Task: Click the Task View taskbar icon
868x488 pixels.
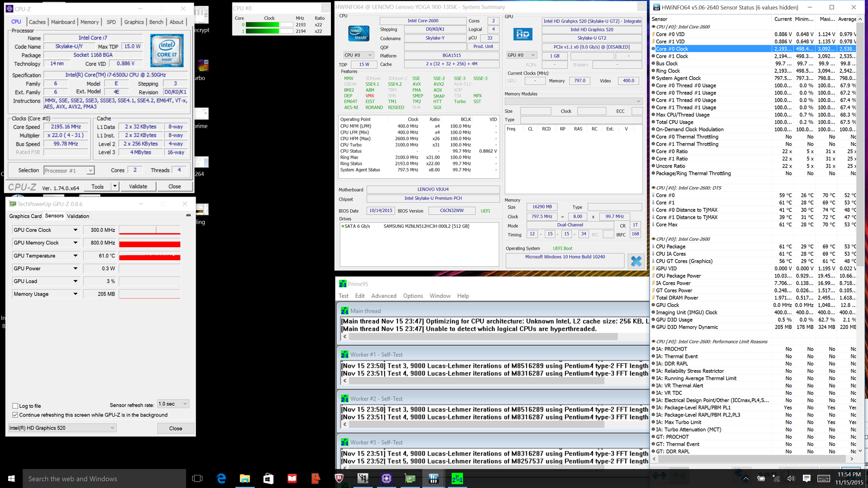Action: pos(197,479)
